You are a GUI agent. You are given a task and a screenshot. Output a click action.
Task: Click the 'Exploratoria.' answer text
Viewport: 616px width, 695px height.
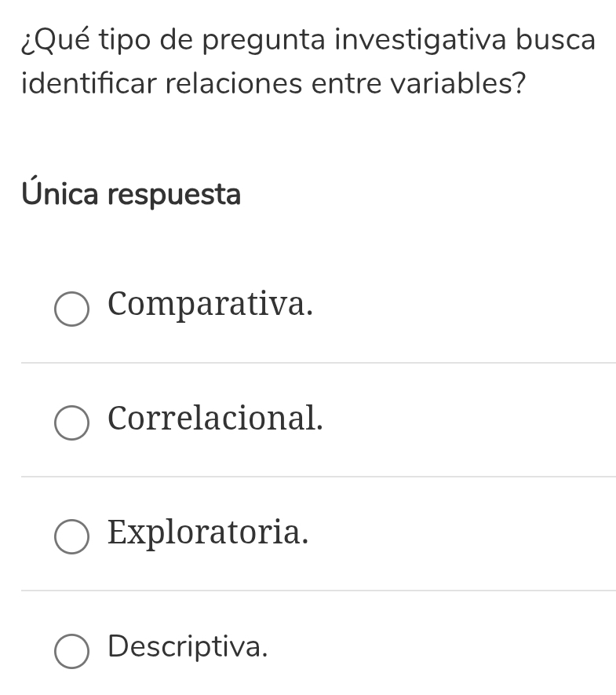pyautogui.click(x=208, y=532)
